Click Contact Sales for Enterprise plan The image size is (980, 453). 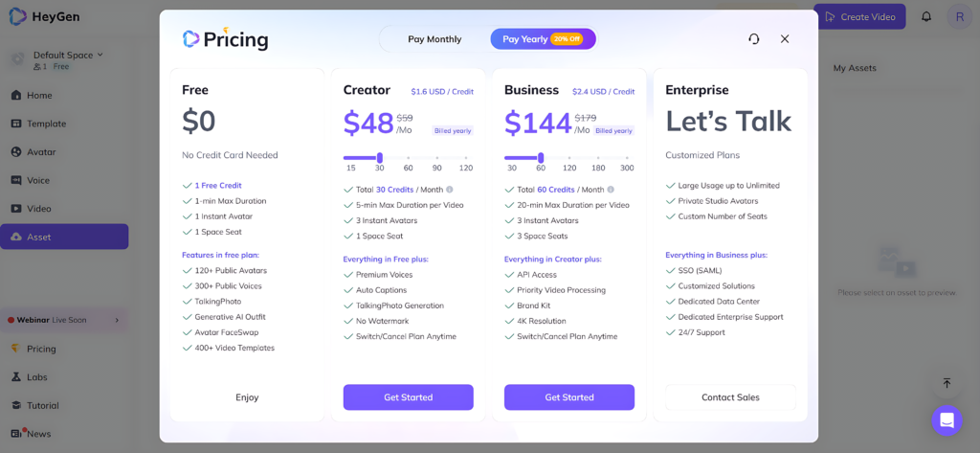[x=730, y=397]
